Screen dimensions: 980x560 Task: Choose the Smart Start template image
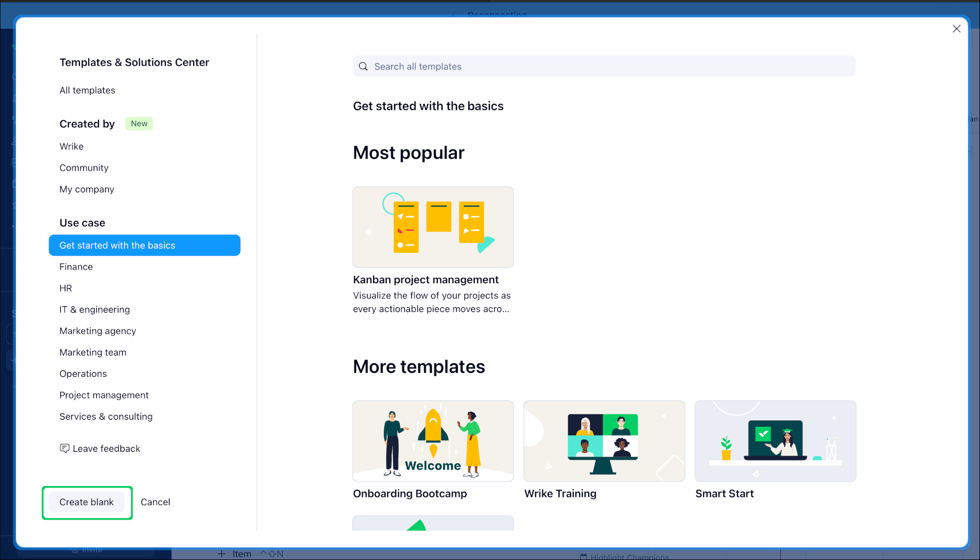click(775, 441)
